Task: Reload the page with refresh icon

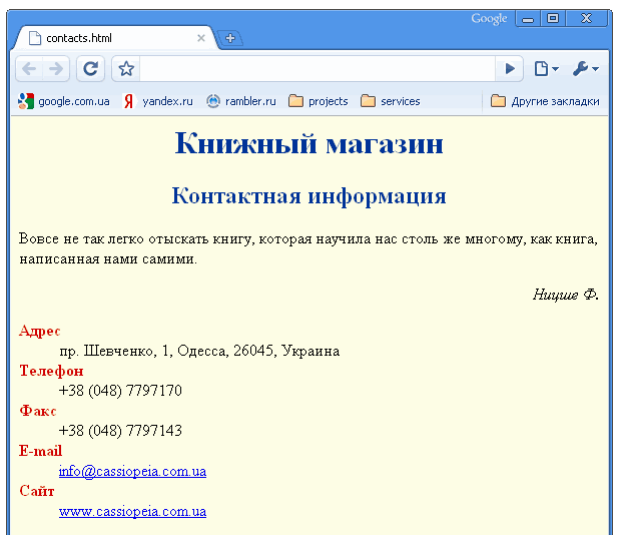Action: [x=91, y=69]
